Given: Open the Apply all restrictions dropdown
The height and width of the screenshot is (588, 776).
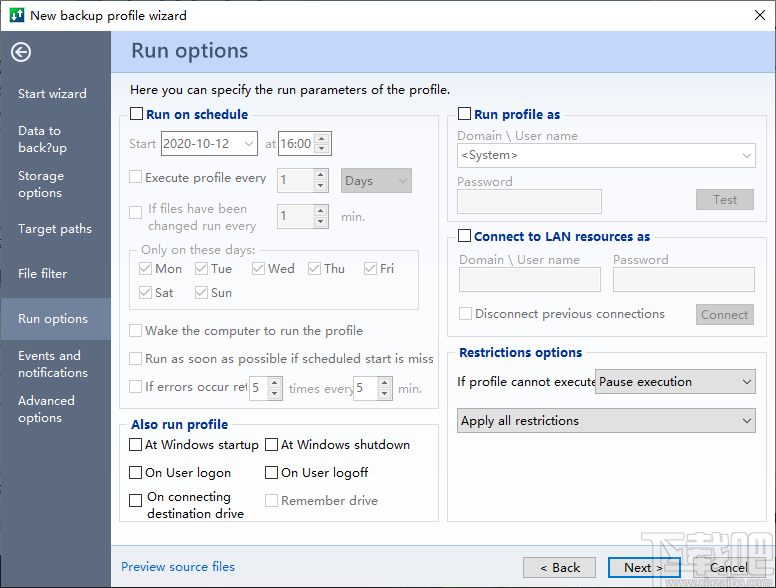Looking at the screenshot, I should (606, 421).
